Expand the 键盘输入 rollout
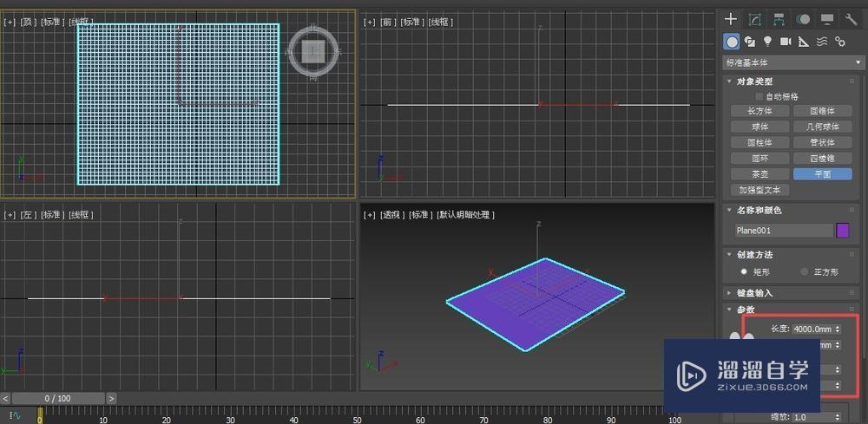 coord(730,292)
